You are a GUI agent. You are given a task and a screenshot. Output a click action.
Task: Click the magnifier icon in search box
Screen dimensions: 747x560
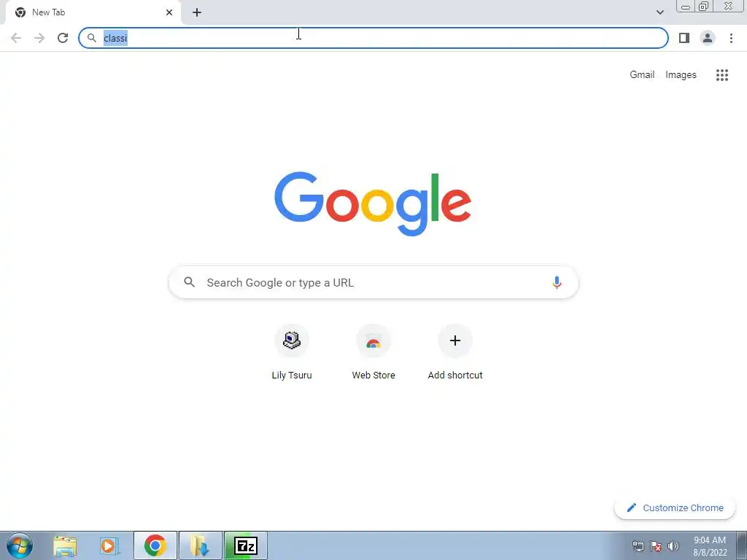(x=190, y=282)
